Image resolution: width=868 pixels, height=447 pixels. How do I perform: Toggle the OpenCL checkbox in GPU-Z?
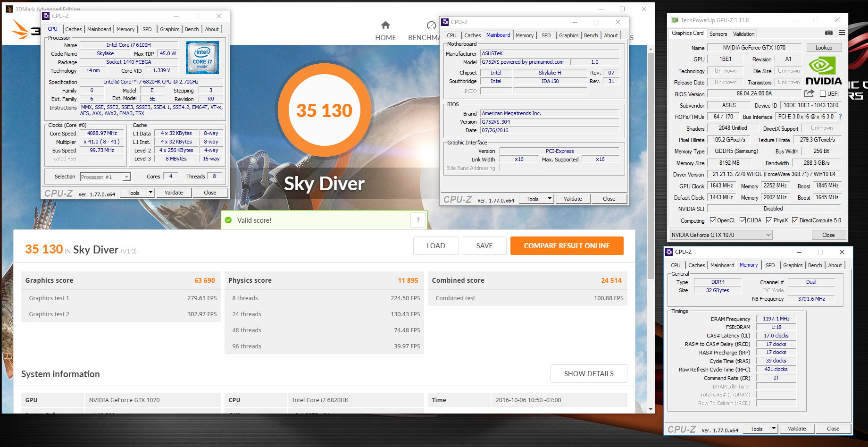click(713, 220)
